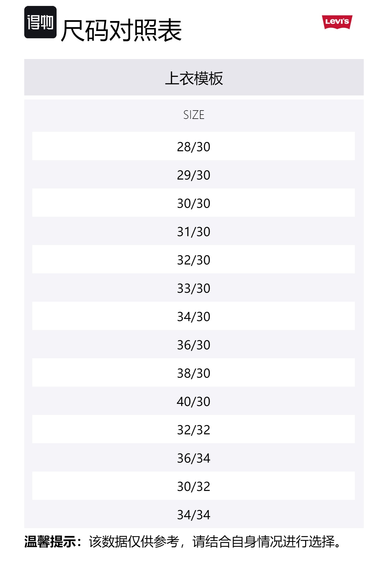Select the 40/30 size row
The height and width of the screenshot is (588, 388).
193,401
